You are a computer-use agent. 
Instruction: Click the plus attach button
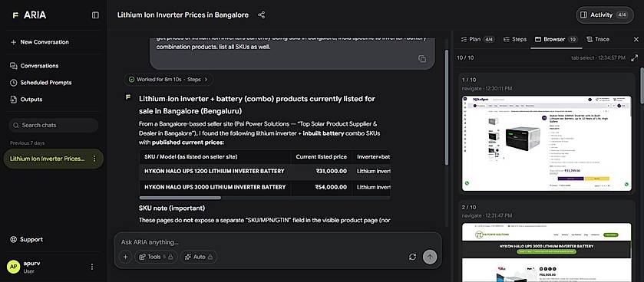(x=125, y=257)
